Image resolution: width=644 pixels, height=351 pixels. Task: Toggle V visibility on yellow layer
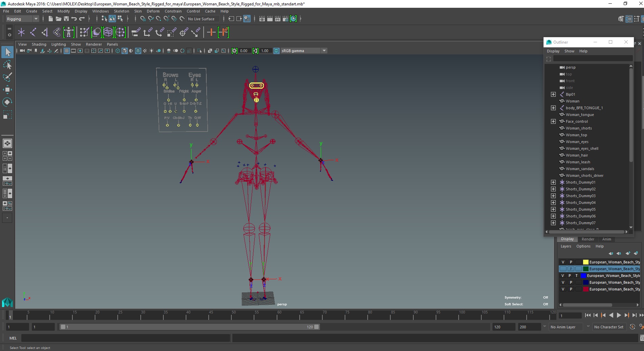point(563,262)
